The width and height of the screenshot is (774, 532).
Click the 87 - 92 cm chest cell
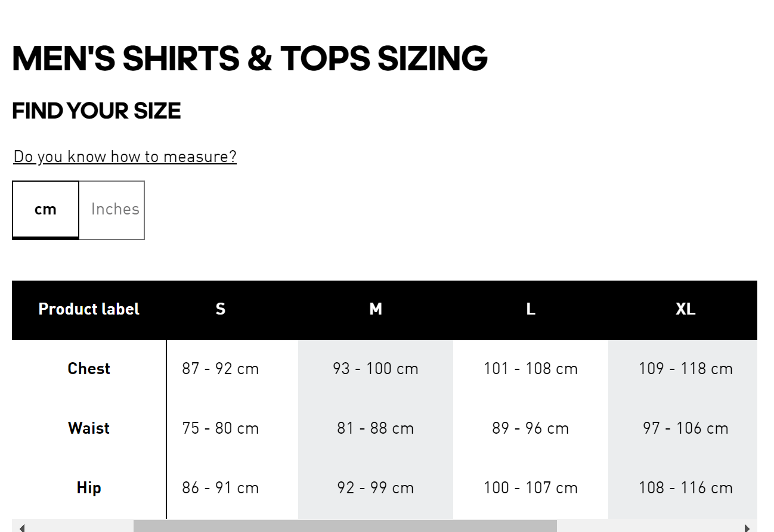(x=221, y=369)
